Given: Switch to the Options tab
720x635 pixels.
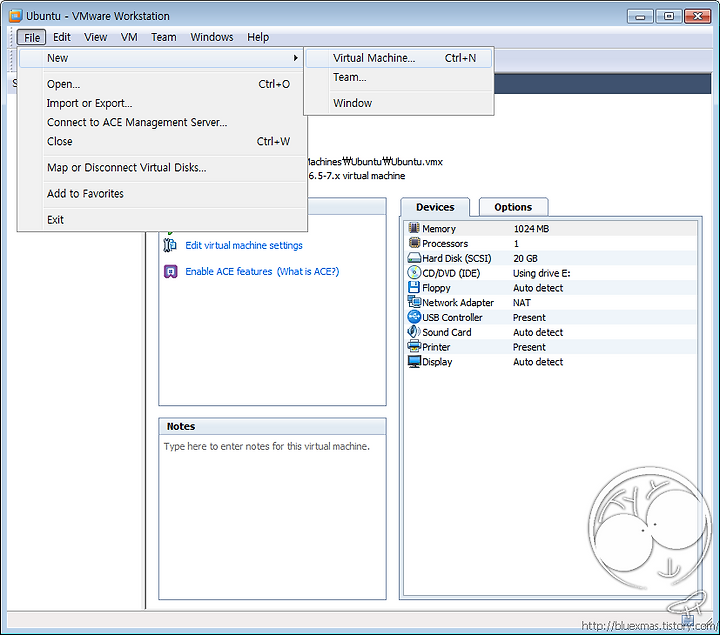Looking at the screenshot, I should click(513, 207).
